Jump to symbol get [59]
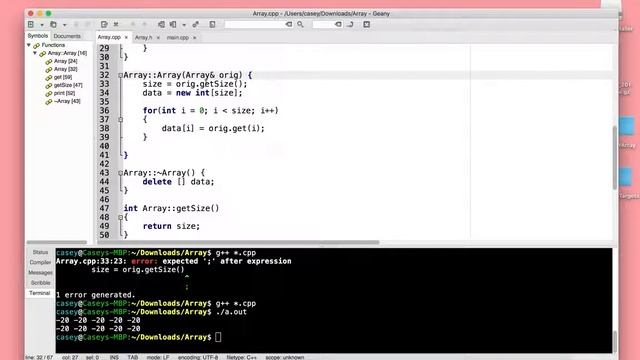This screenshot has height=360, width=640. click(x=63, y=77)
